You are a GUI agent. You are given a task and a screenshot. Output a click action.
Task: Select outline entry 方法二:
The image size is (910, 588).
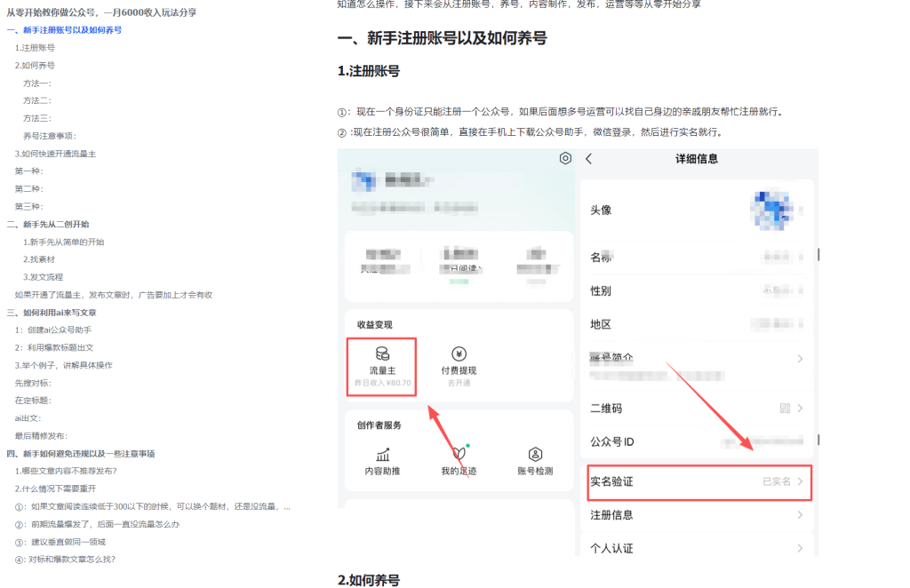point(37,101)
